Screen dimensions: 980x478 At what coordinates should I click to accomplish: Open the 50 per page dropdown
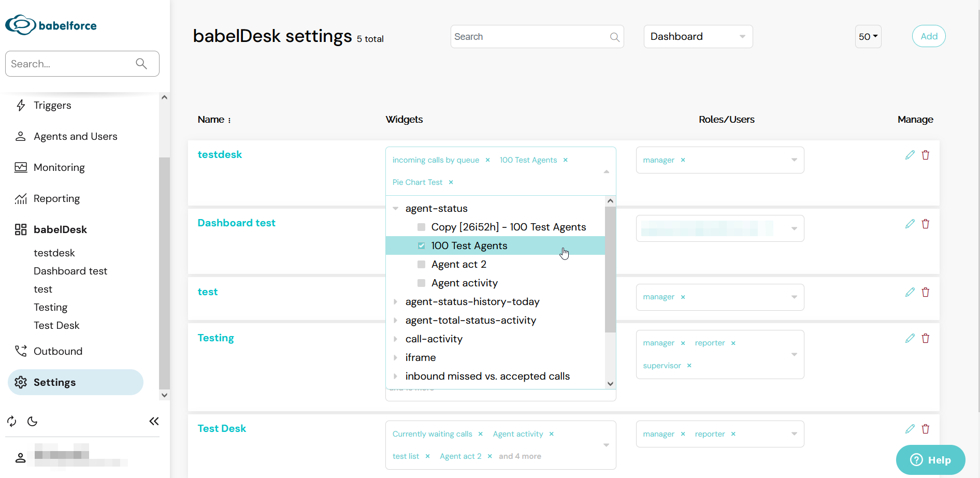click(868, 37)
